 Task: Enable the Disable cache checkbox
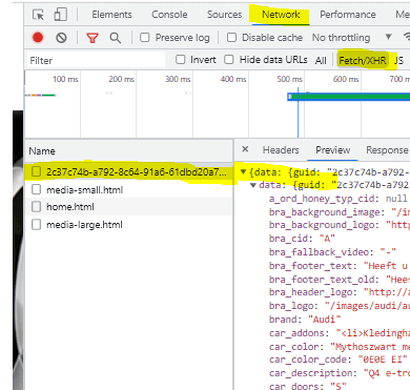click(x=231, y=37)
